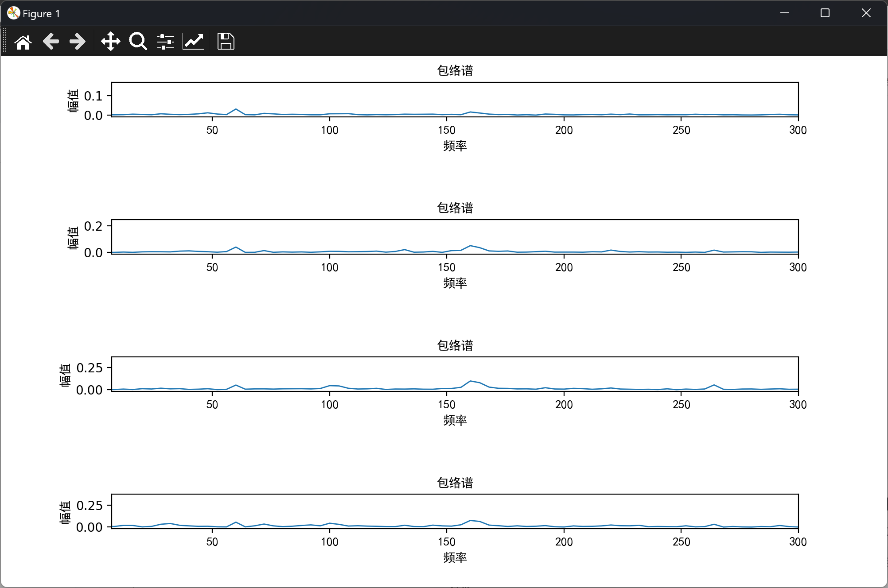Click the top plot's 包络谱 title
Image resolution: width=888 pixels, height=588 pixels.
[x=455, y=71]
